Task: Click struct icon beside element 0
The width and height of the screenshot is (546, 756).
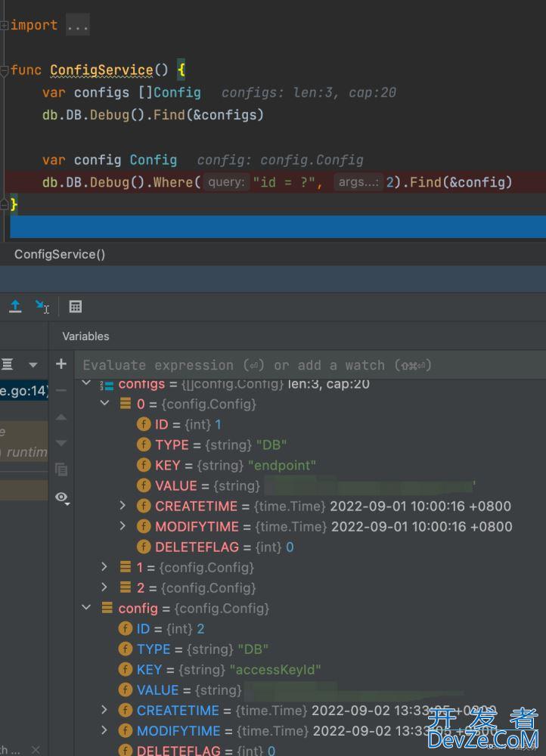Action: click(126, 403)
